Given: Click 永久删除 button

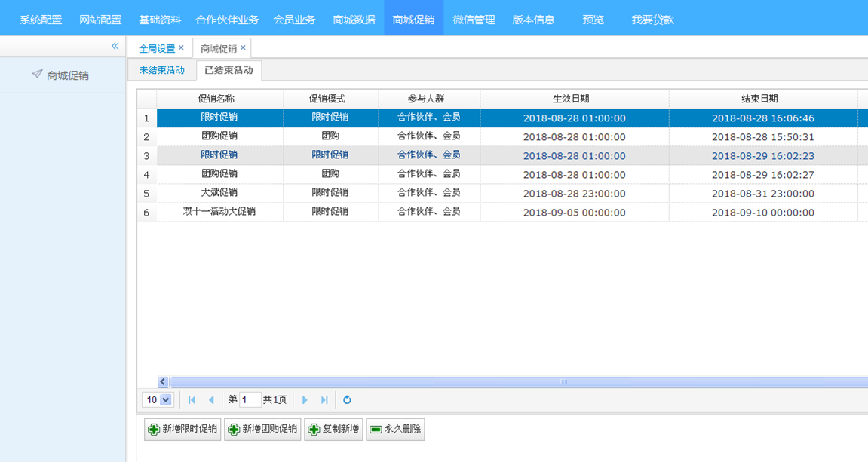Looking at the screenshot, I should 395,430.
